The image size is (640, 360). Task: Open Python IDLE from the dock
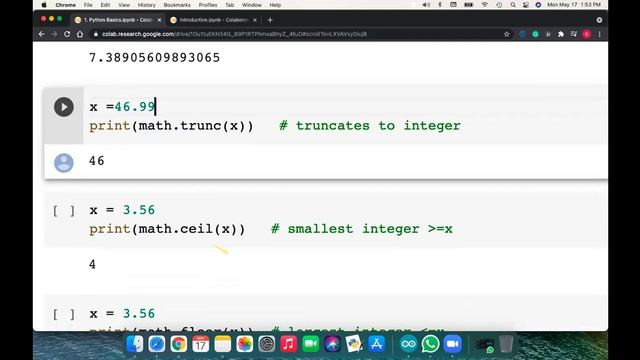click(x=354, y=344)
